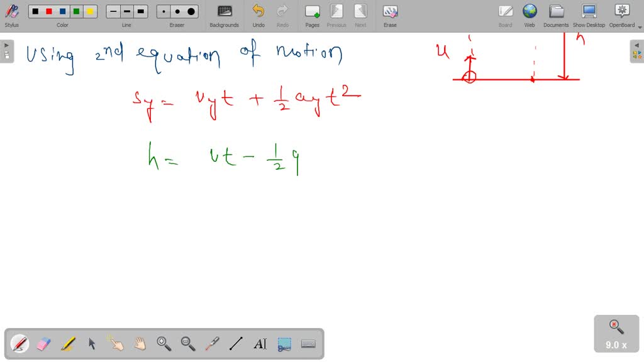644x362 pixels.
Task: Pick the red color swatch
Action: 49,11
